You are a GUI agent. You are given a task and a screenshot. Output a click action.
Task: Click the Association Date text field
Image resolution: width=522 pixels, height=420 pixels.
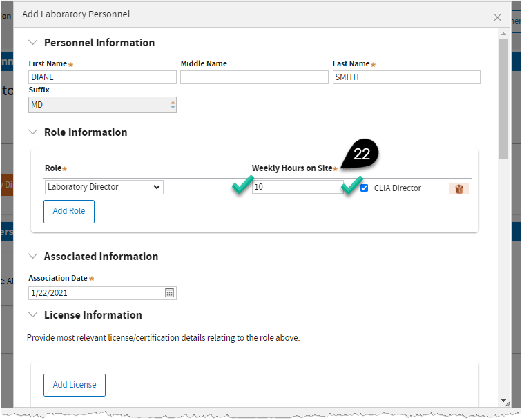[95, 293]
